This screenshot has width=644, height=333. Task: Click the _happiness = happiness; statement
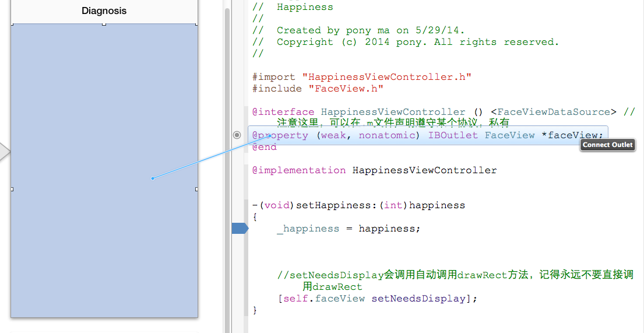pos(349,229)
